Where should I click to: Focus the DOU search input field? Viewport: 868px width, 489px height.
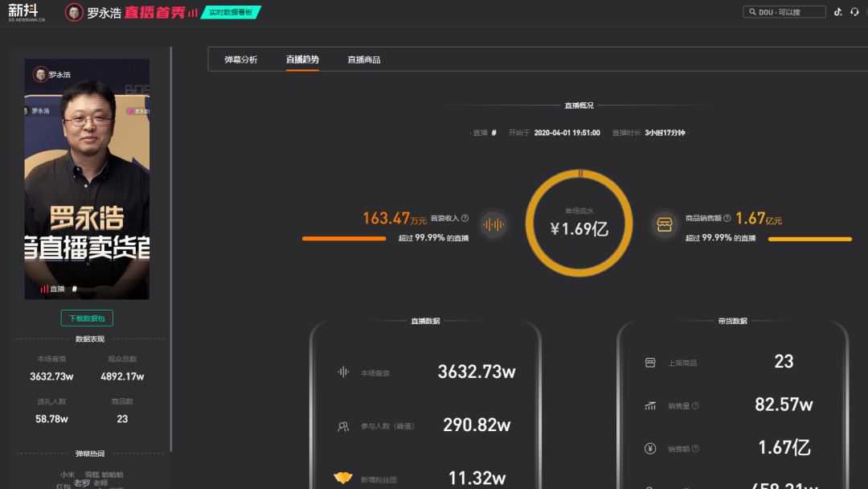point(784,11)
